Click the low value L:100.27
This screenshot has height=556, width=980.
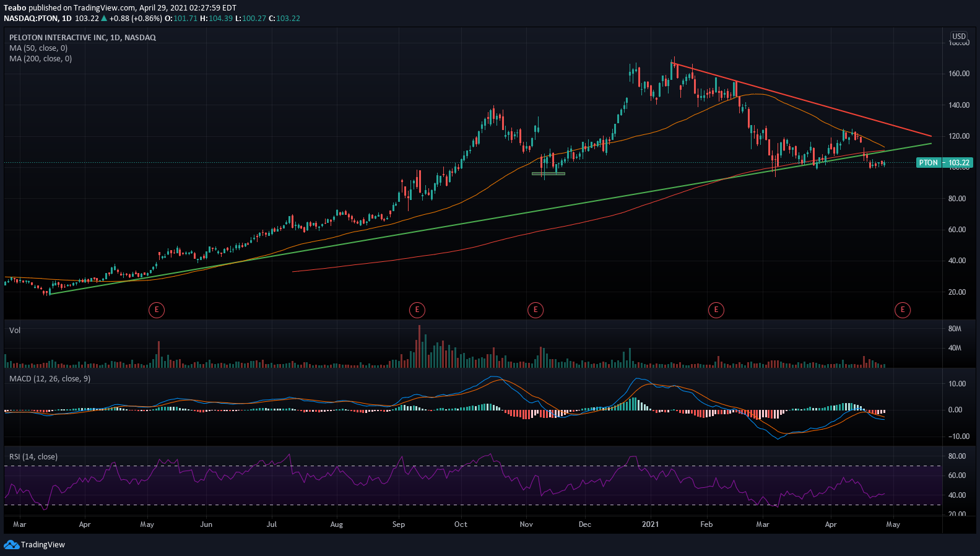coord(251,19)
